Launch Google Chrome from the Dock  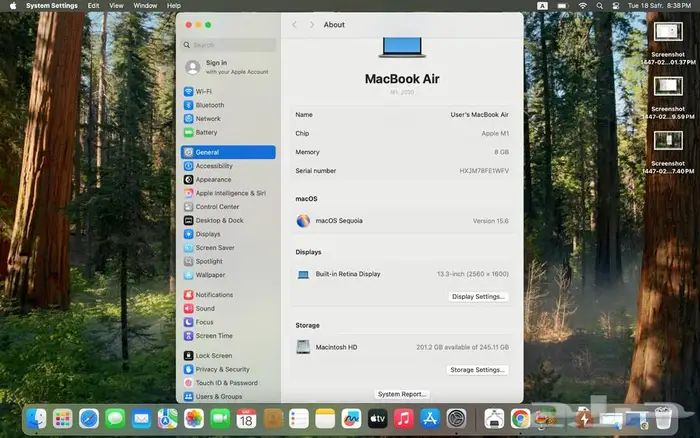click(521, 419)
